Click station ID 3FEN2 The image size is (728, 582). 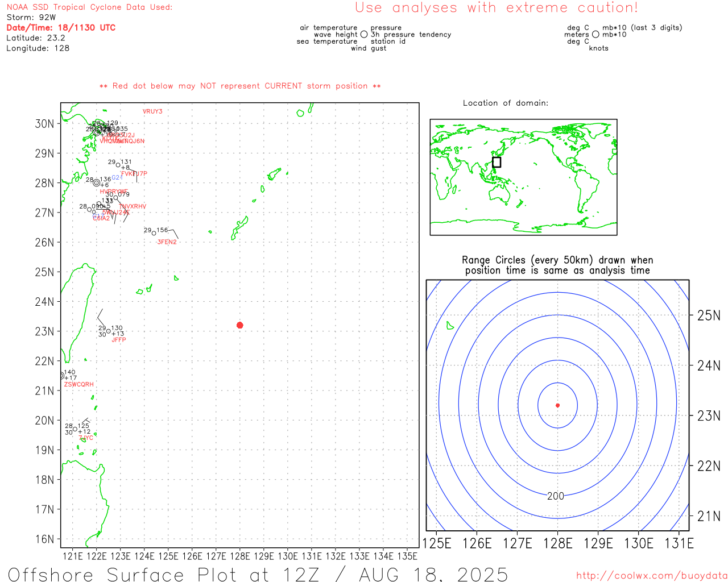point(167,242)
